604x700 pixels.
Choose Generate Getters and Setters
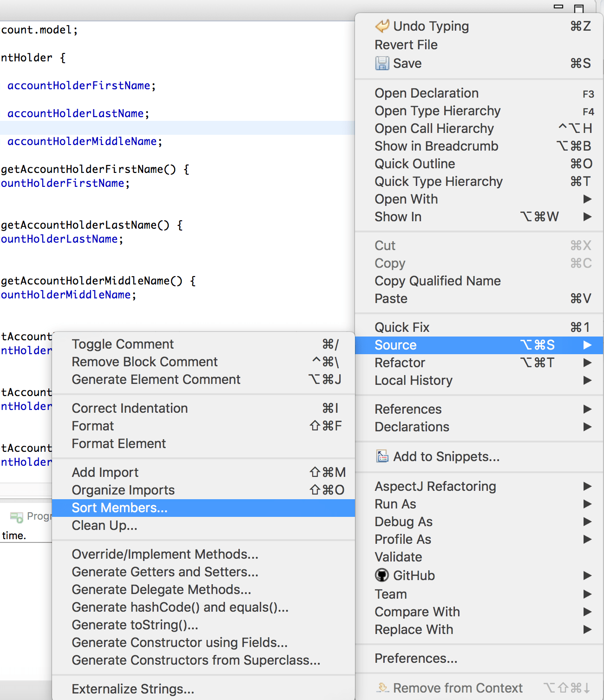[165, 572]
